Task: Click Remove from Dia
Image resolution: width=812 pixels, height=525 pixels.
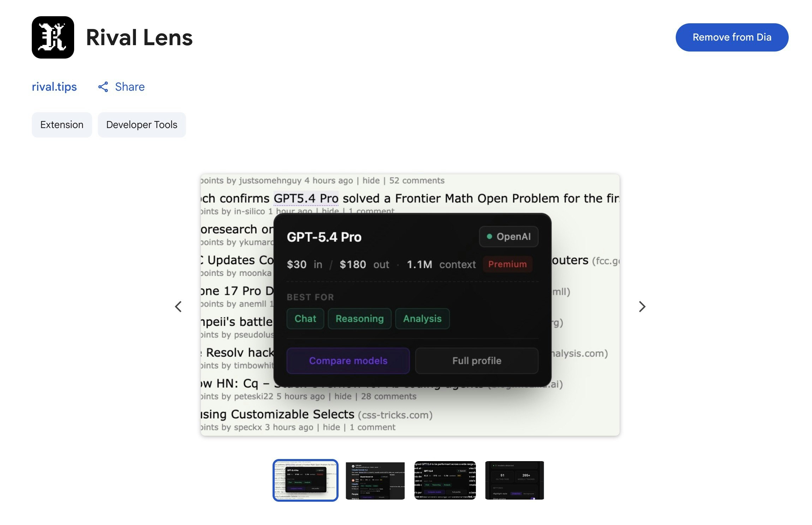Action: [x=732, y=37]
